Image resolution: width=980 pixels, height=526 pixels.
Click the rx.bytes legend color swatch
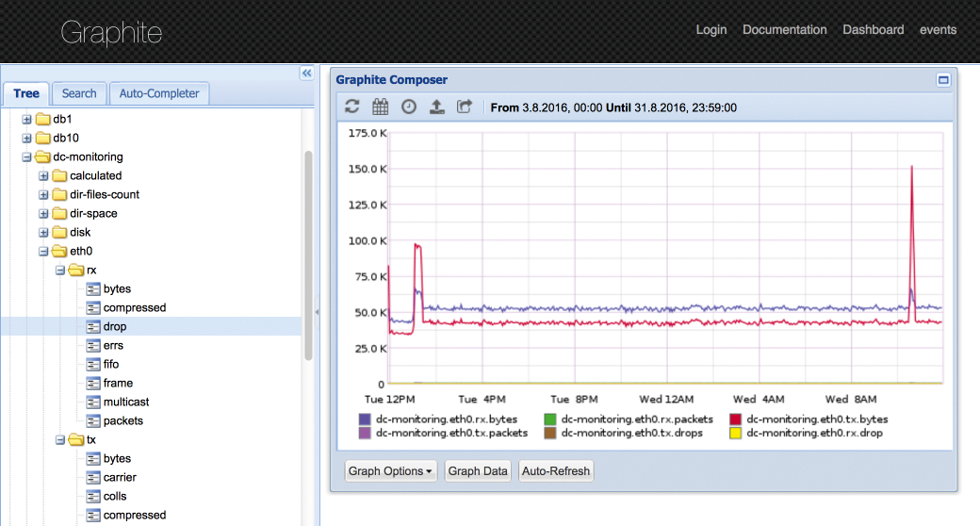pos(365,419)
